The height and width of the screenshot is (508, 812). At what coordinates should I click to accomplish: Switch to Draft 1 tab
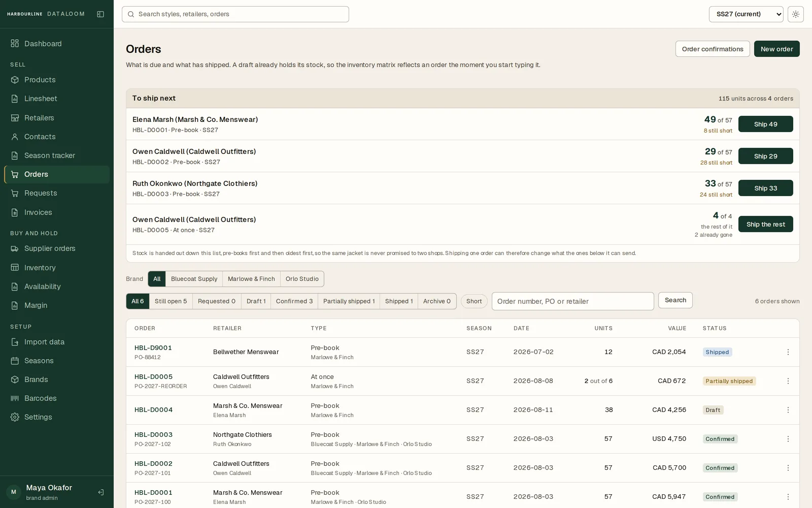tap(256, 301)
